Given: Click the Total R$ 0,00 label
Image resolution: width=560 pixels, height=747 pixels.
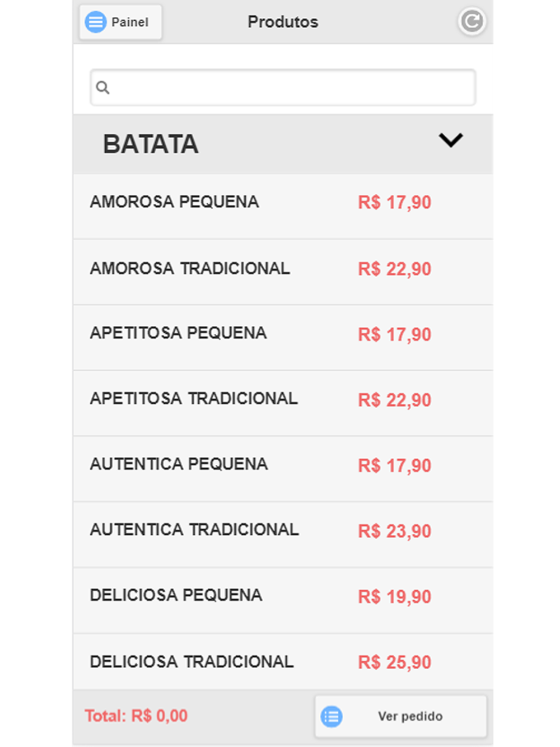Looking at the screenshot, I should (136, 716).
